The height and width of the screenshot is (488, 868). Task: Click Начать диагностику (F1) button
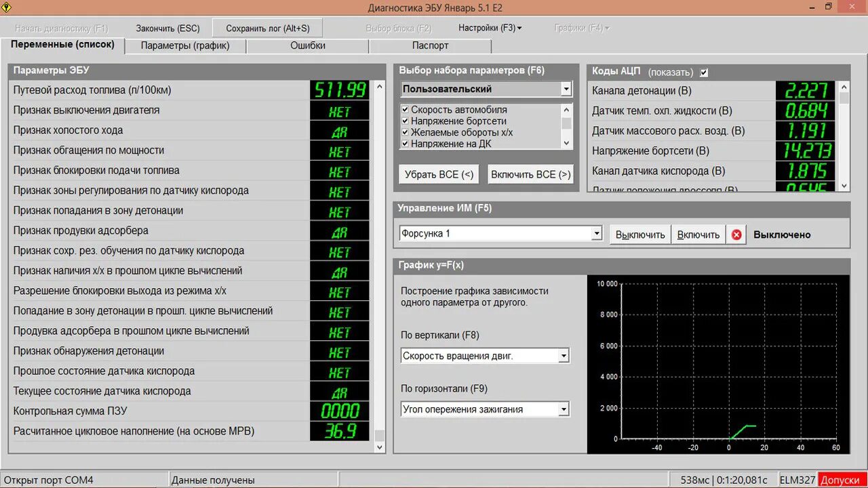(x=62, y=28)
